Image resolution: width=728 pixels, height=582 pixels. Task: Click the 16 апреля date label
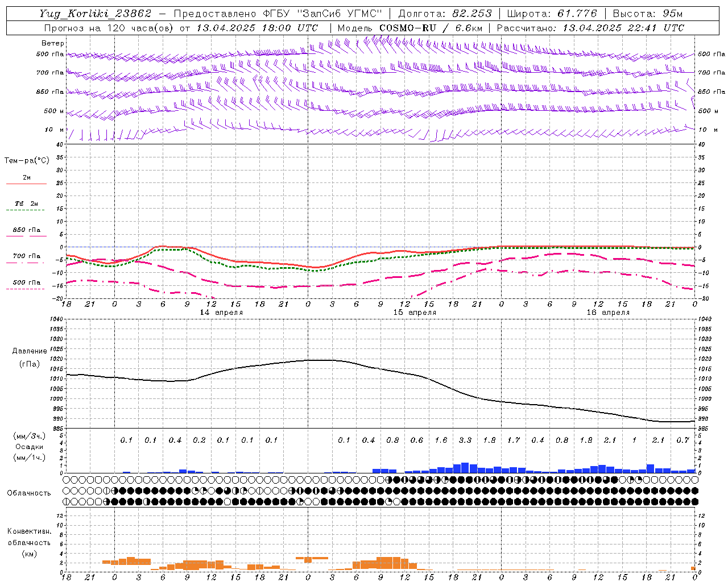(608, 313)
